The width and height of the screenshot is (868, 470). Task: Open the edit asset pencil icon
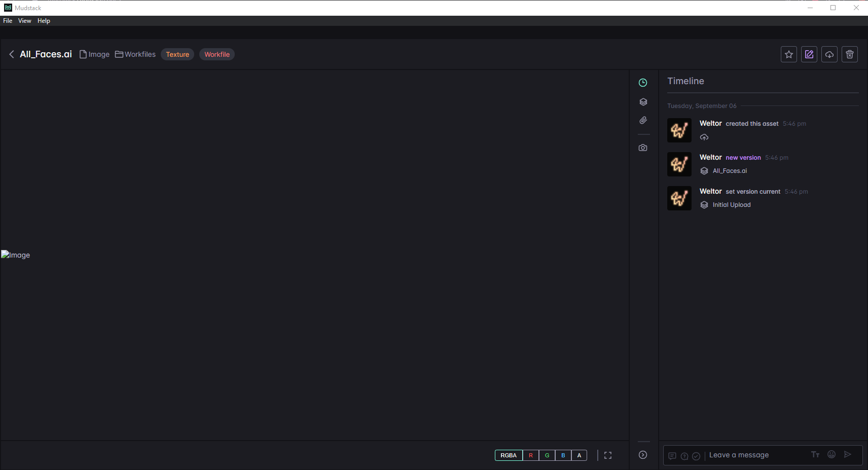(x=809, y=54)
